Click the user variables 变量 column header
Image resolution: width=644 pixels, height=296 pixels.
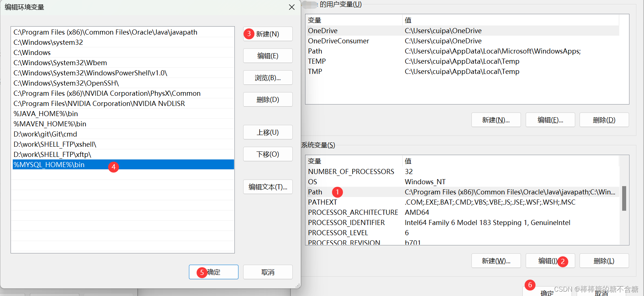click(x=354, y=20)
